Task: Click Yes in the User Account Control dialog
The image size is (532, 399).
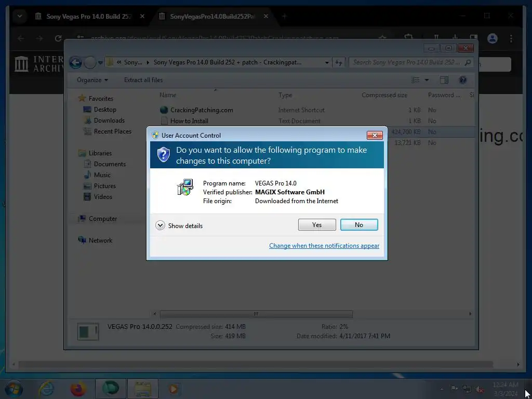Action: pos(317,224)
